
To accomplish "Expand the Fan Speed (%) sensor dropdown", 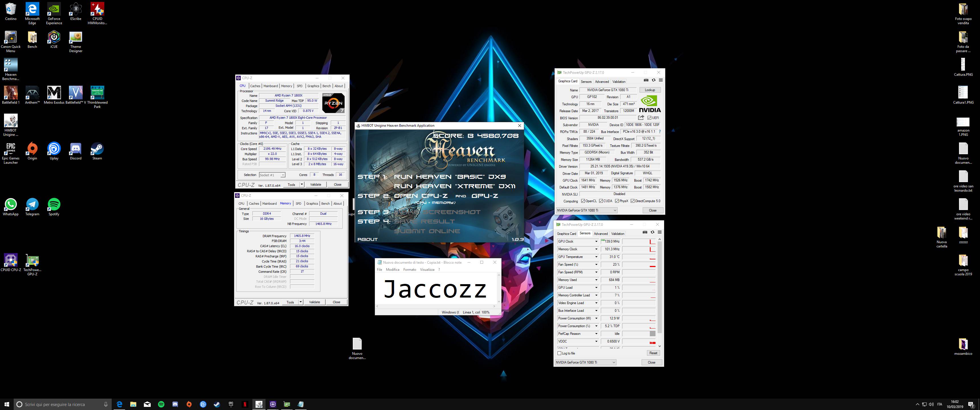I will [x=596, y=264].
